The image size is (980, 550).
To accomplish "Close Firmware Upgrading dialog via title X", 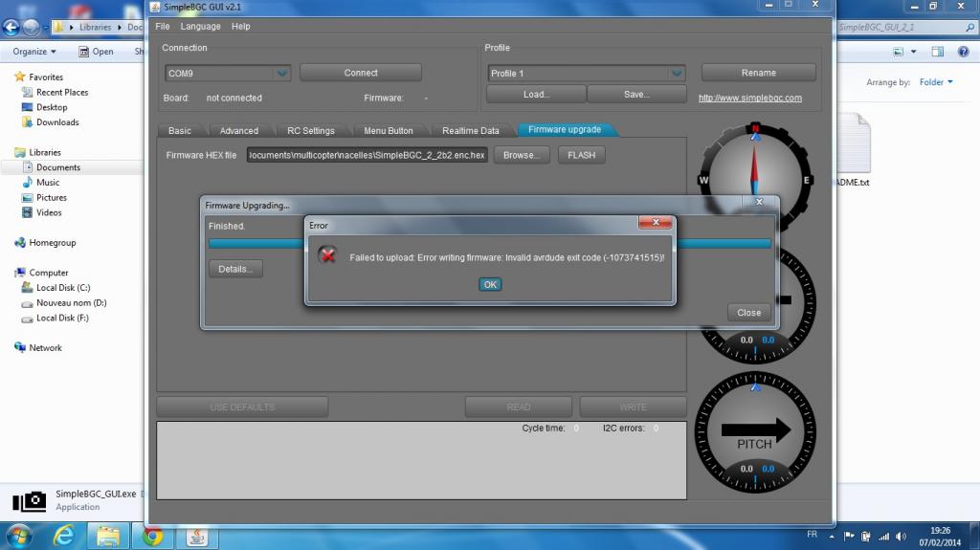I will click(x=759, y=201).
